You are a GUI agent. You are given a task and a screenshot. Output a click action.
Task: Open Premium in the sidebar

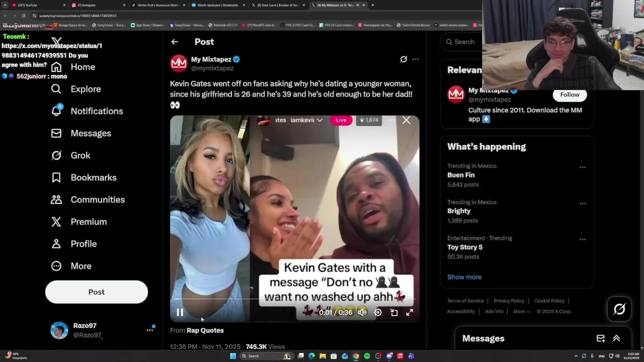pyautogui.click(x=79, y=222)
